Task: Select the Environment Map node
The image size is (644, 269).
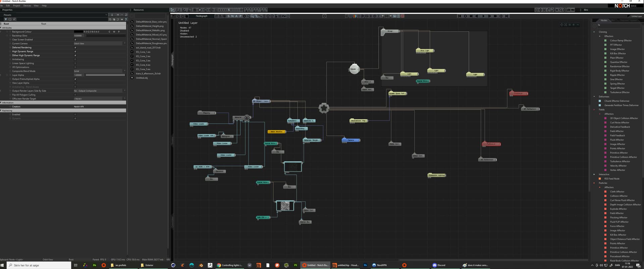Action: 359,121
